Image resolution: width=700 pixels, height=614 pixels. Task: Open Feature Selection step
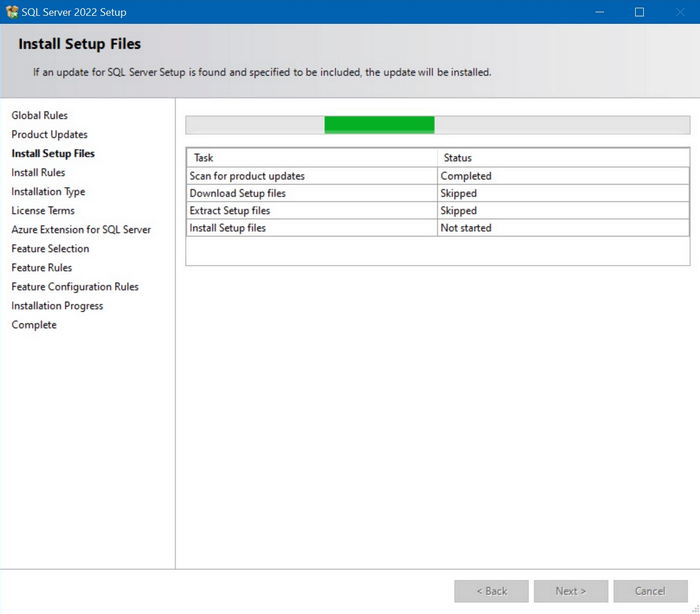click(50, 249)
